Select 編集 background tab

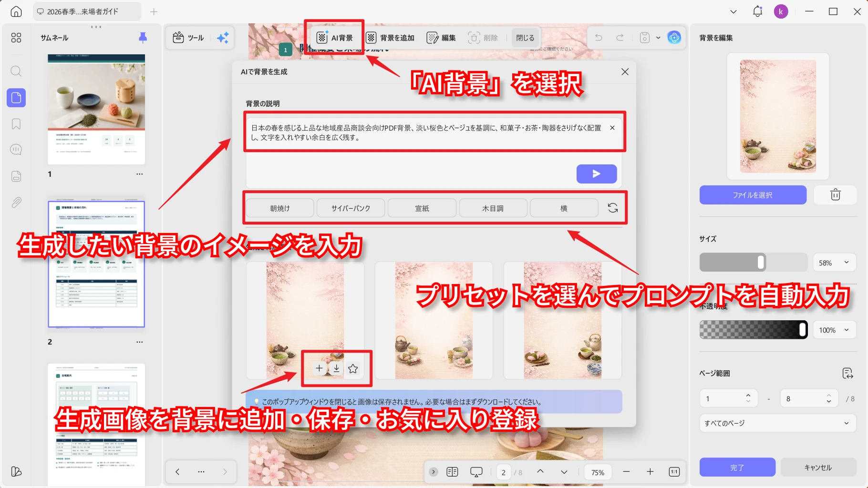pyautogui.click(x=441, y=38)
